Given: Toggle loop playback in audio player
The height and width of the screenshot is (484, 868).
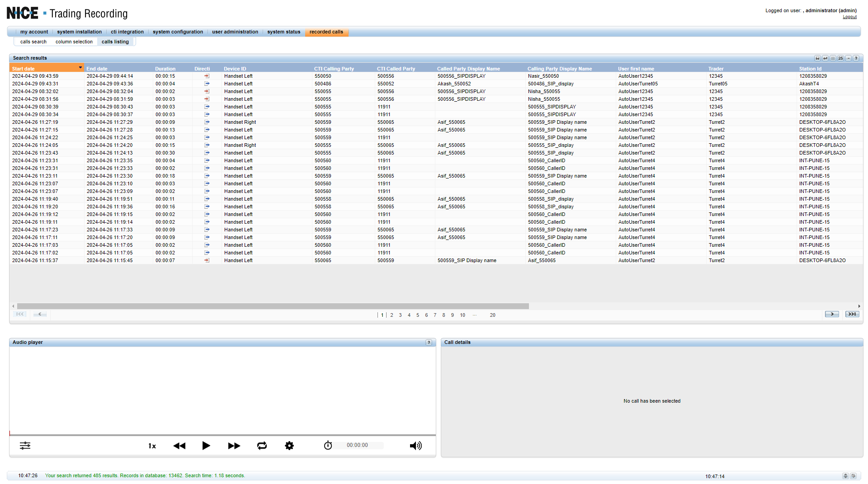Looking at the screenshot, I should [x=262, y=446].
